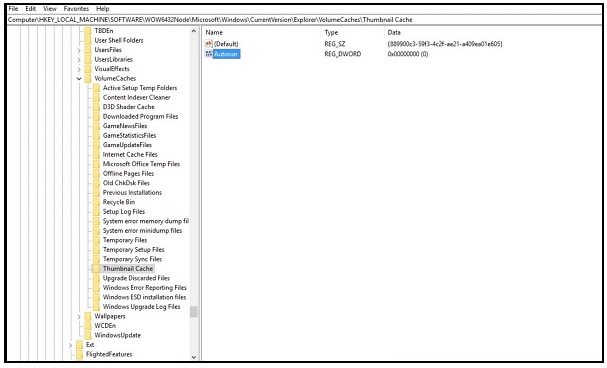
Task: Click the VisualEffects folder icon
Action: pos(88,69)
